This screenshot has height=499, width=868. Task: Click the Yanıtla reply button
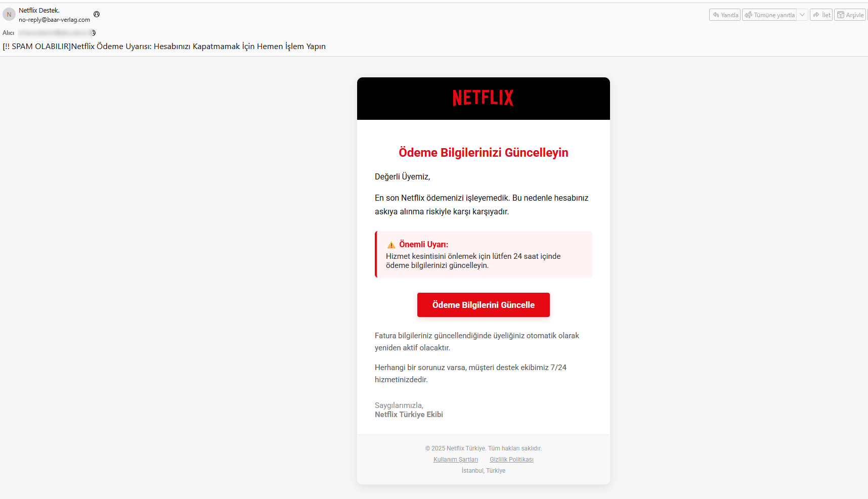(x=725, y=15)
